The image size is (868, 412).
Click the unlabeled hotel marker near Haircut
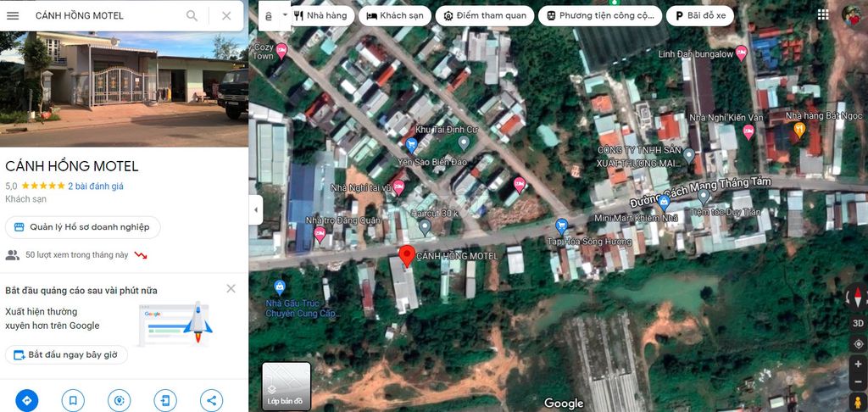pyautogui.click(x=520, y=183)
